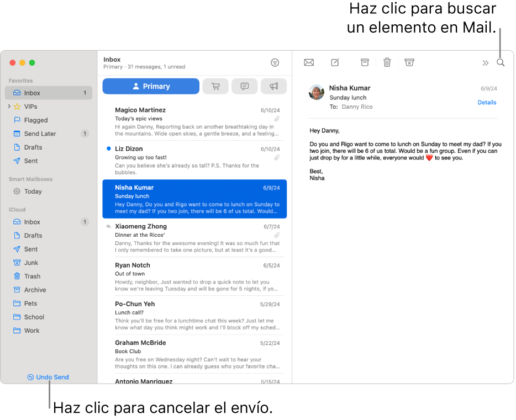Click the Details link
This screenshot has height=420, width=516.
487,103
